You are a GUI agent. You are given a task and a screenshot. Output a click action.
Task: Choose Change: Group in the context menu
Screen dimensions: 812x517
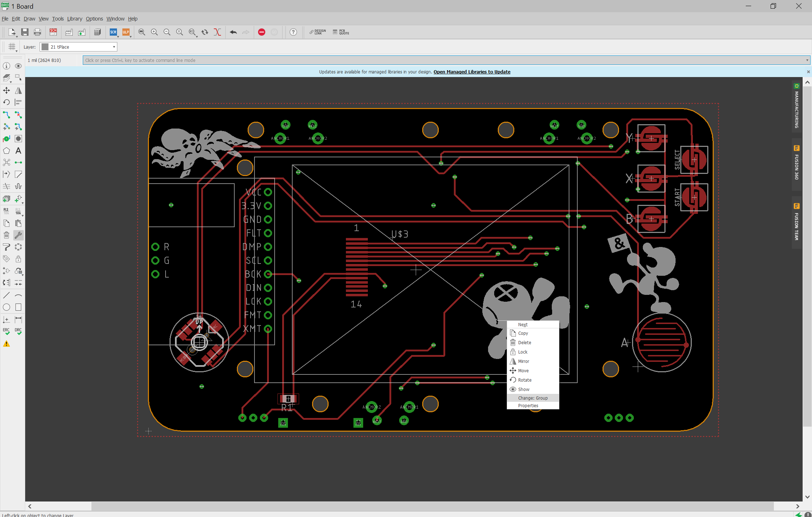coord(533,398)
